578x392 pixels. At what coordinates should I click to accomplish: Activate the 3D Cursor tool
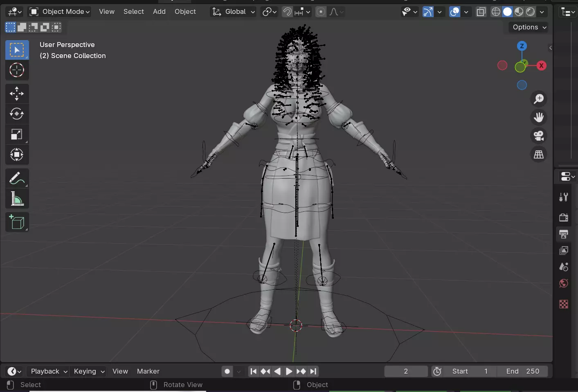(x=17, y=70)
